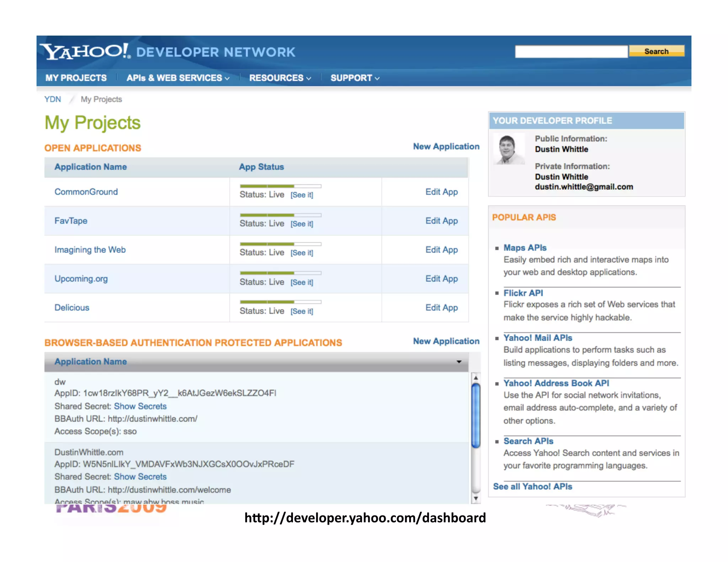Click the search input field
The width and height of the screenshot is (728, 562).
click(571, 52)
